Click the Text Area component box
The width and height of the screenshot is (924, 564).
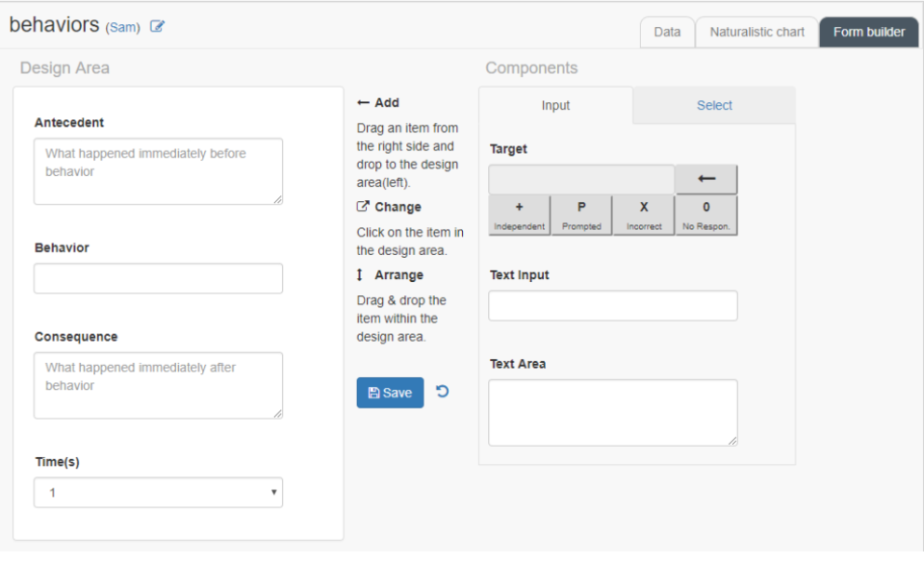click(x=612, y=412)
